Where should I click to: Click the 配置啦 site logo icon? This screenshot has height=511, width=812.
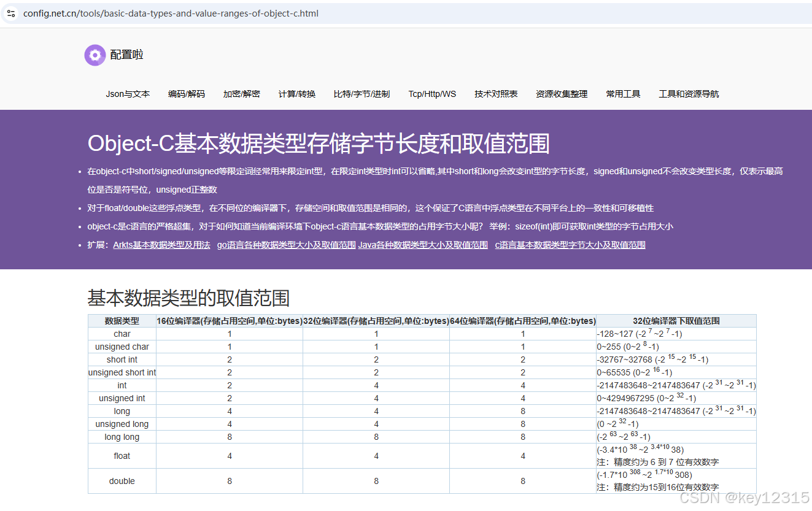[x=95, y=55]
